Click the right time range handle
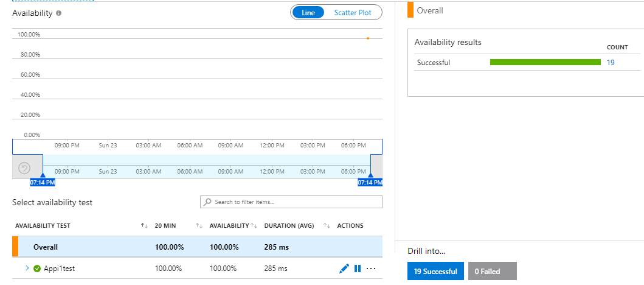The width and height of the screenshot is (644, 285). [370, 176]
